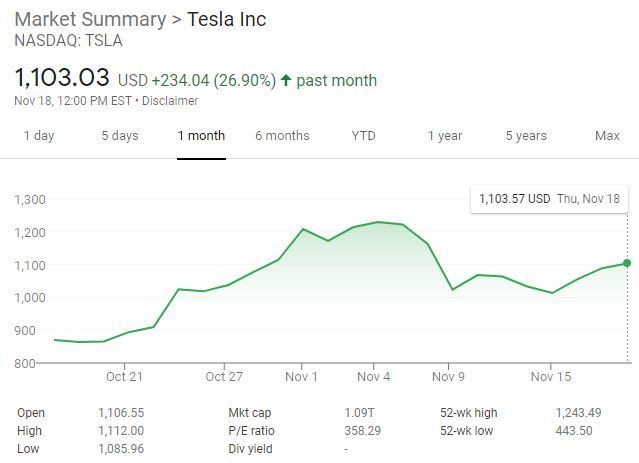Open the Disclaimer link
The height and width of the screenshot is (463, 639).
(x=172, y=101)
